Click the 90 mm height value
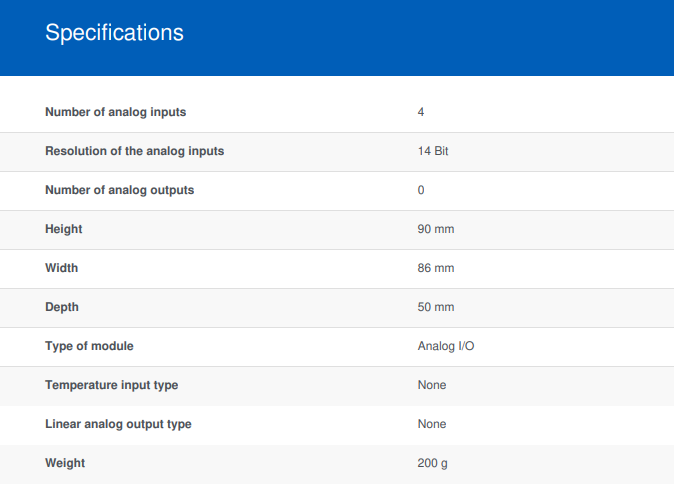Image resolution: width=674 pixels, height=489 pixels. [436, 229]
